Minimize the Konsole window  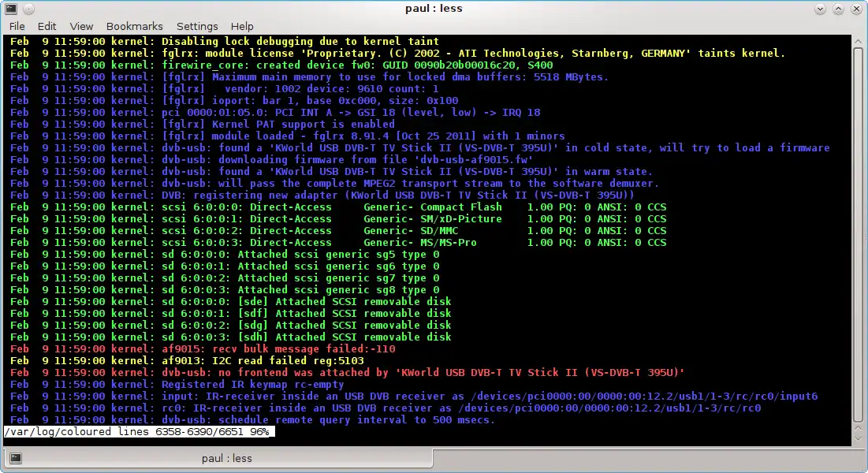click(820, 9)
